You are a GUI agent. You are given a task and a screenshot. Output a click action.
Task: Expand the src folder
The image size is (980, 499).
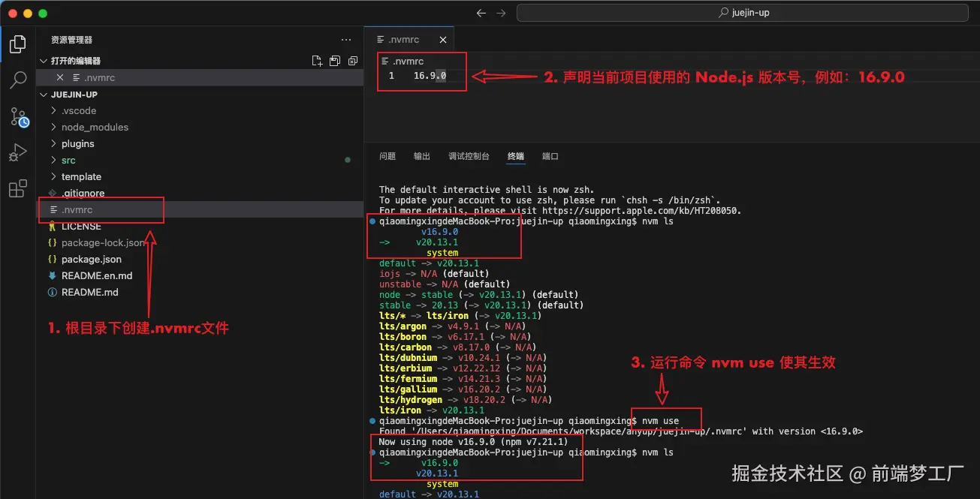point(200,160)
